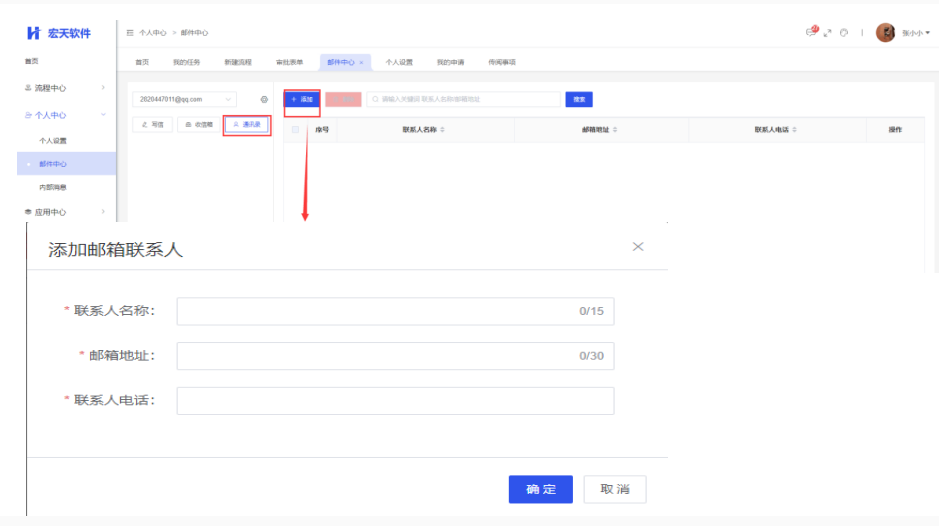Open the message notifications icon with badge
The image size is (939, 526).
(811, 32)
